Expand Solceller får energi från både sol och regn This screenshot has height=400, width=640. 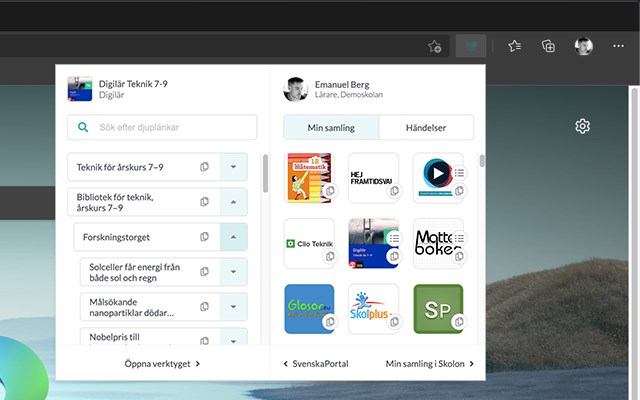click(233, 272)
